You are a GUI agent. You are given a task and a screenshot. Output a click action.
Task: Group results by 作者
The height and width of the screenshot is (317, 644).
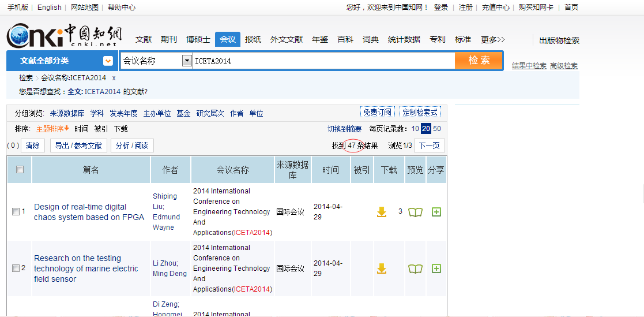236,114
